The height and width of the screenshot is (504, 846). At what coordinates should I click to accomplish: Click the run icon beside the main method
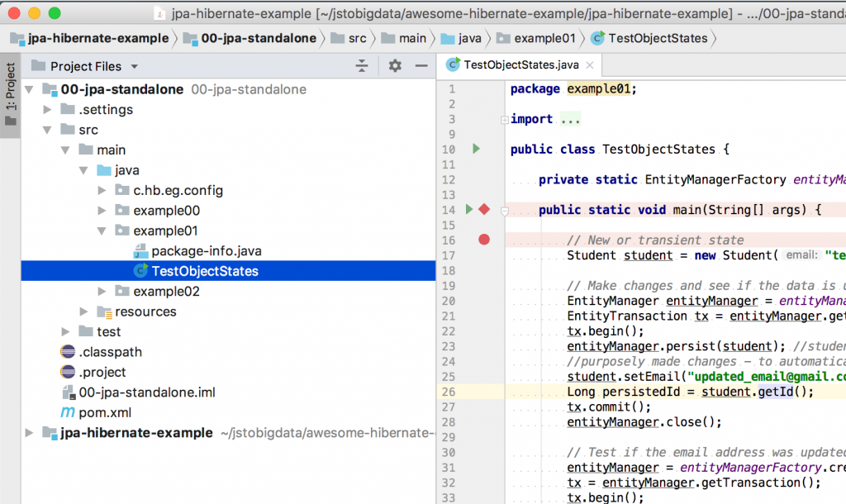click(x=468, y=210)
